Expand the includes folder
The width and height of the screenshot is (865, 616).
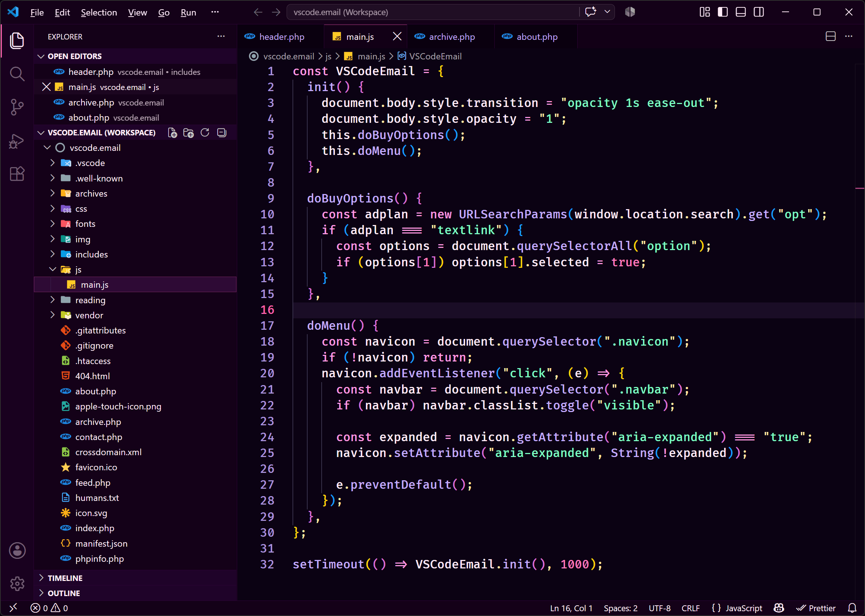point(53,254)
